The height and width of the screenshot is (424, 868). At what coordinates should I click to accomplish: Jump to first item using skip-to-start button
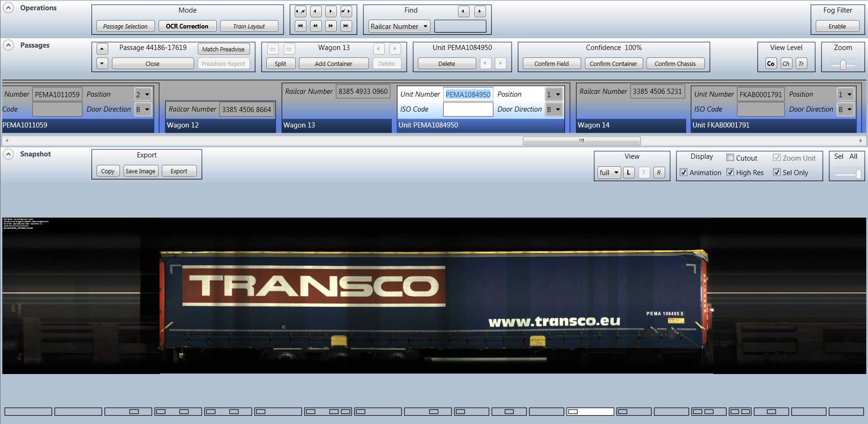point(301,26)
